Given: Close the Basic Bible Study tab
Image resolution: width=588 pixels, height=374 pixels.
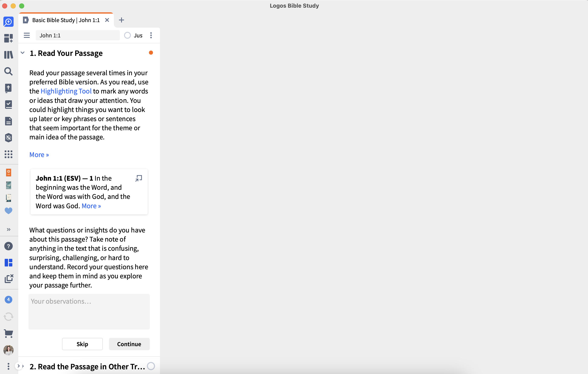Looking at the screenshot, I should (x=107, y=20).
